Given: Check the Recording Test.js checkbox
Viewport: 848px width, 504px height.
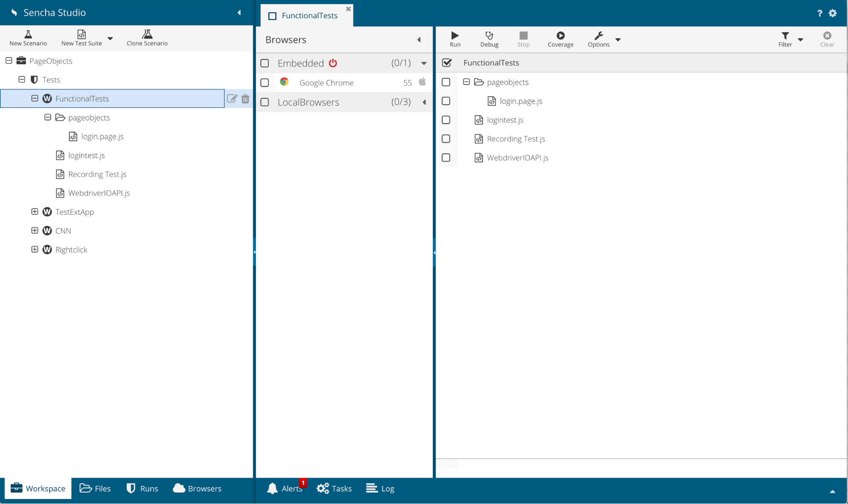Looking at the screenshot, I should [x=446, y=139].
